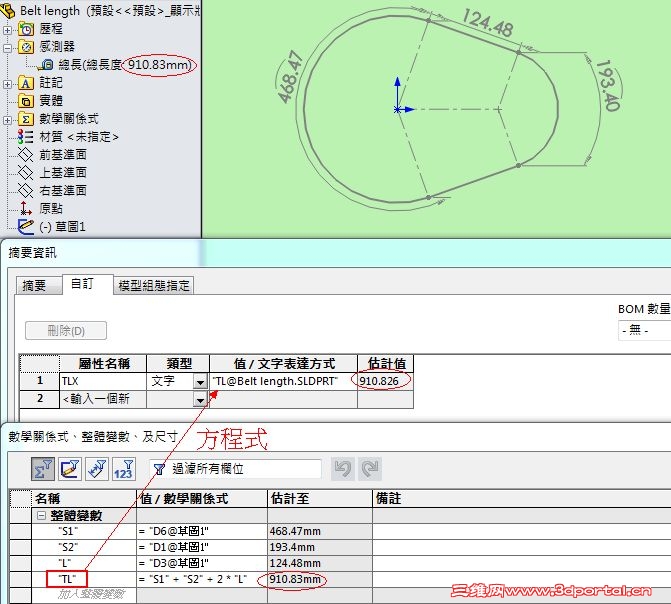Screen dimensions: 671x604
Task: Click the 910.83mm evaluated value in TL row
Action: coord(295,579)
